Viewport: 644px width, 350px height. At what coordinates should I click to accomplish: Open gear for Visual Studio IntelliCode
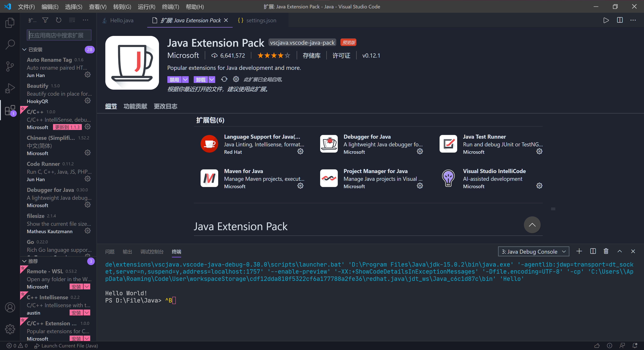[539, 186]
